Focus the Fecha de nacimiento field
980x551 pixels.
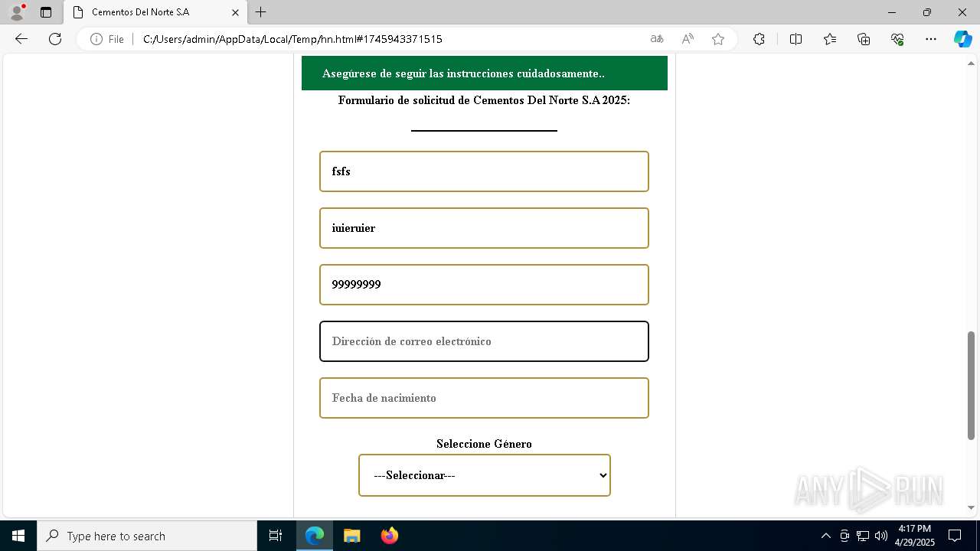(484, 398)
